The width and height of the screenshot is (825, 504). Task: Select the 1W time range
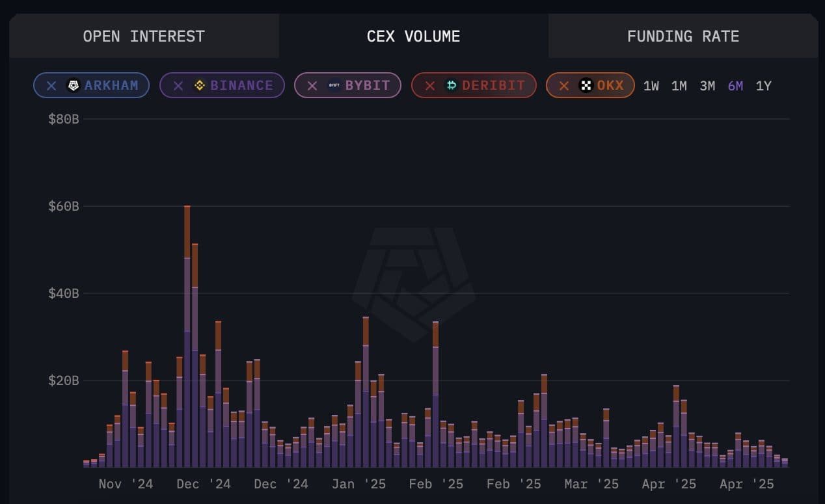pos(651,85)
